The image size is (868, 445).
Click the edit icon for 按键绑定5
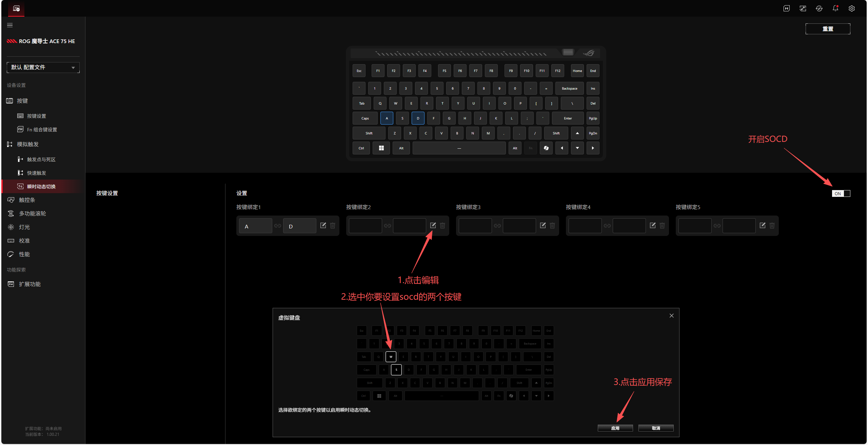pos(763,225)
